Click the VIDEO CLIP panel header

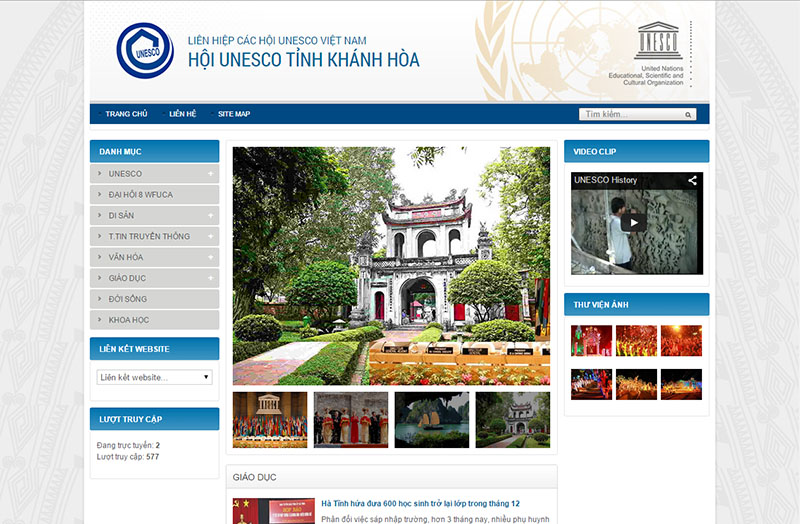(637, 152)
